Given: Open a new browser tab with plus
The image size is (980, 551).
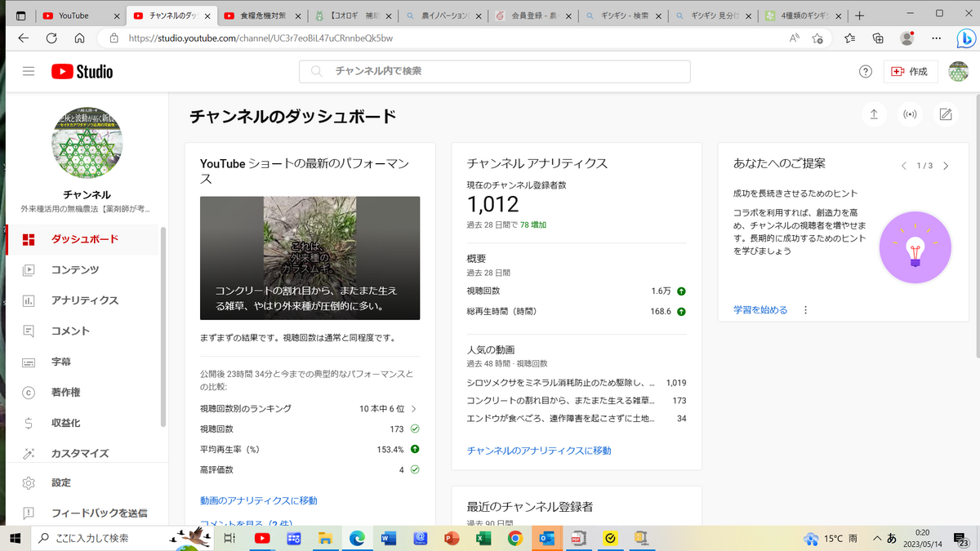Looking at the screenshot, I should pos(859,16).
